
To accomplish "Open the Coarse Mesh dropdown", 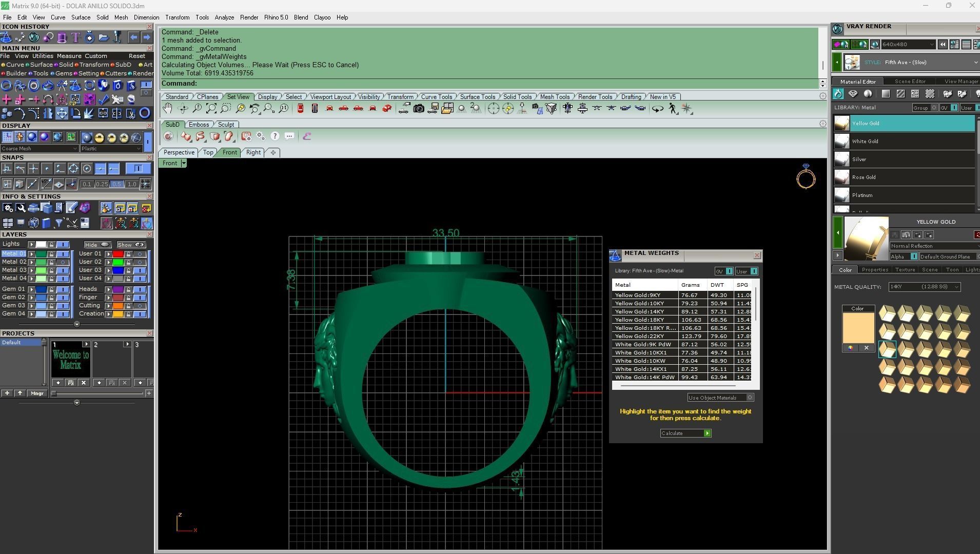I will pos(39,149).
